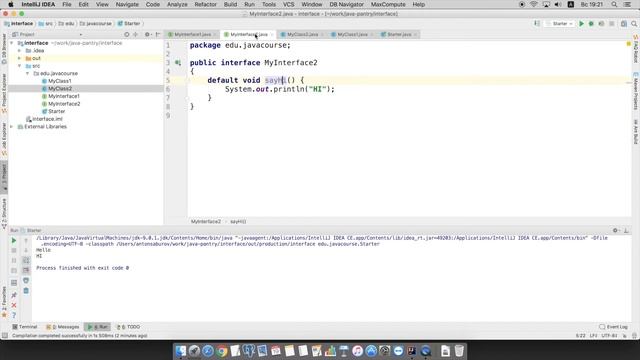Close the MyInterface2.java tab
Image resolution: width=640 pixels, height=360 pixels.
click(272, 35)
